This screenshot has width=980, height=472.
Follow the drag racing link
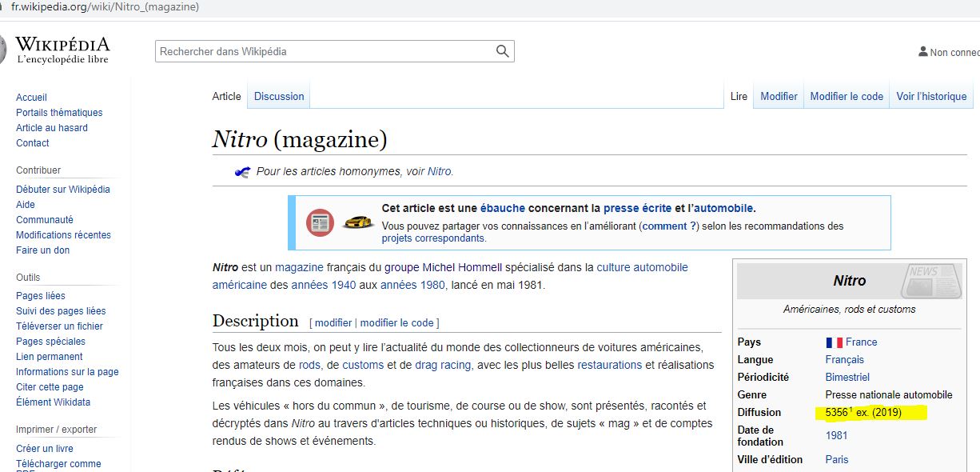pos(443,365)
